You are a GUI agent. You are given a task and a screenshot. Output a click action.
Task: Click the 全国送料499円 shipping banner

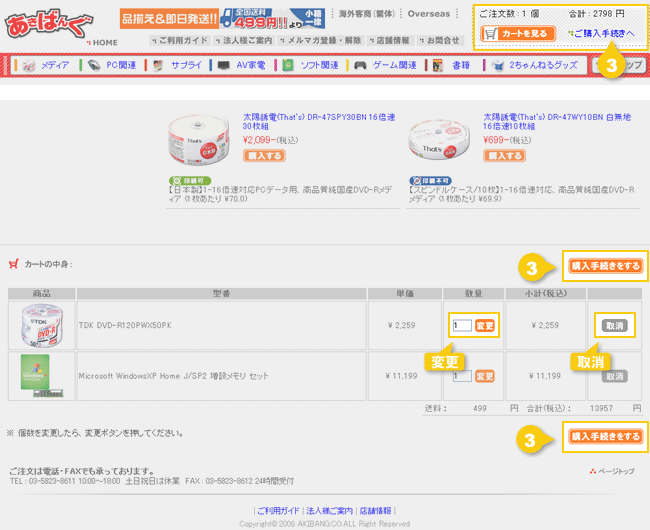272,19
